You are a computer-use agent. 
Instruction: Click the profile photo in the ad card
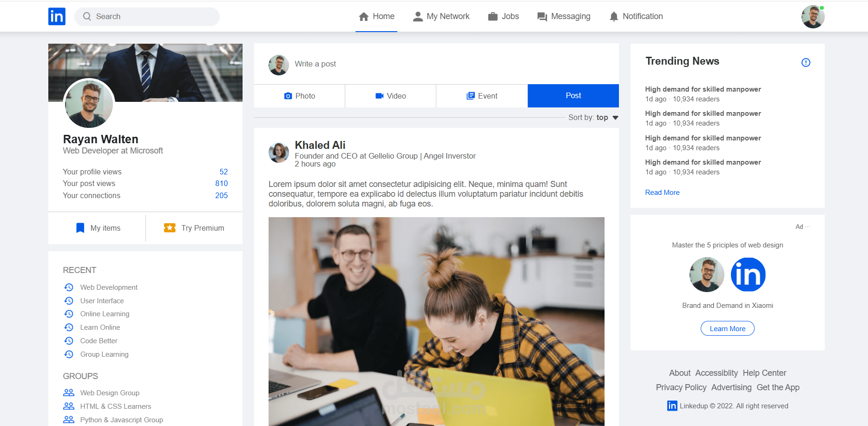click(x=707, y=274)
